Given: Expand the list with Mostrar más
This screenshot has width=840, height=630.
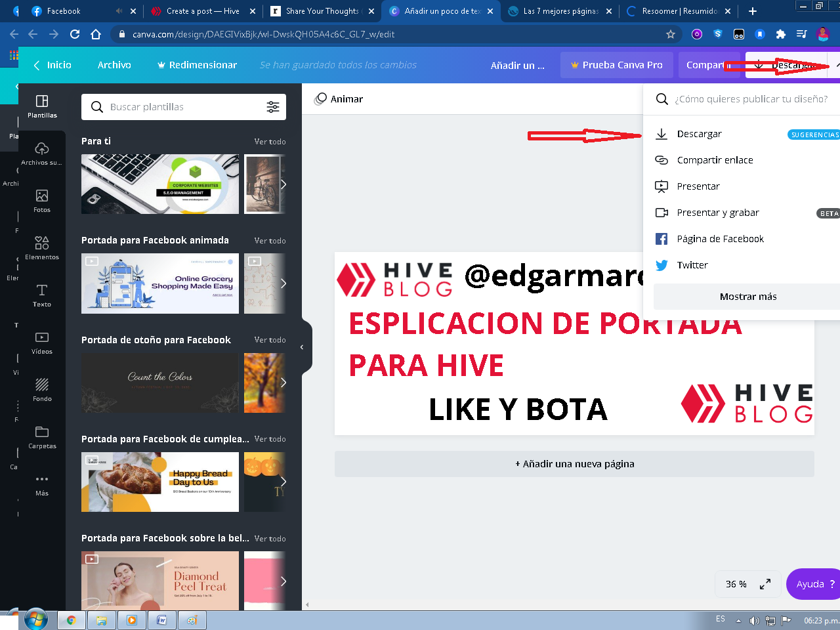Looking at the screenshot, I should pyautogui.click(x=747, y=297).
